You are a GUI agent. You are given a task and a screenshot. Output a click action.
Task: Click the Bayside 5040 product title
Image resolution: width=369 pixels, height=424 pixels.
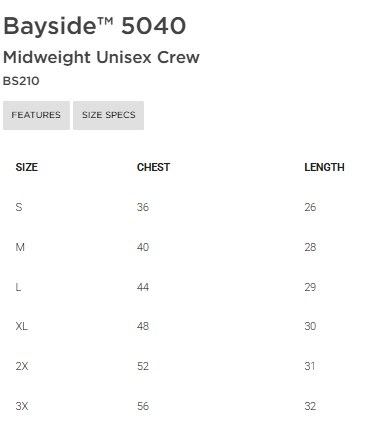(x=94, y=26)
